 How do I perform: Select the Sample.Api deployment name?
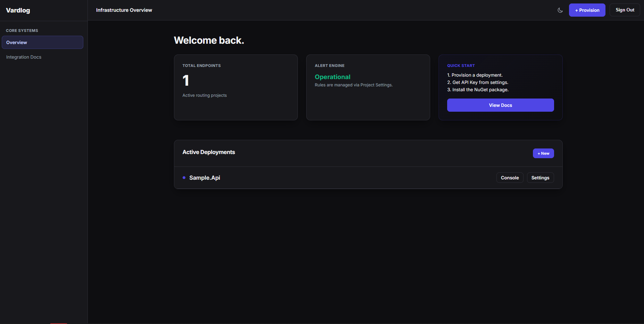[204, 178]
